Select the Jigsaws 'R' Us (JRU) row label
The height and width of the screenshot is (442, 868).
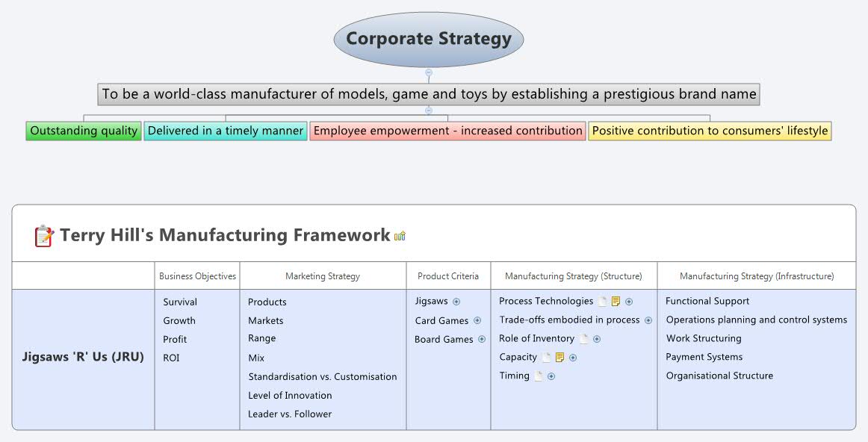(83, 357)
